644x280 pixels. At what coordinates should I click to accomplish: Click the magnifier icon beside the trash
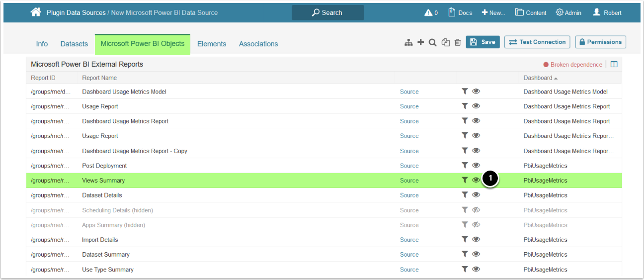click(x=433, y=43)
